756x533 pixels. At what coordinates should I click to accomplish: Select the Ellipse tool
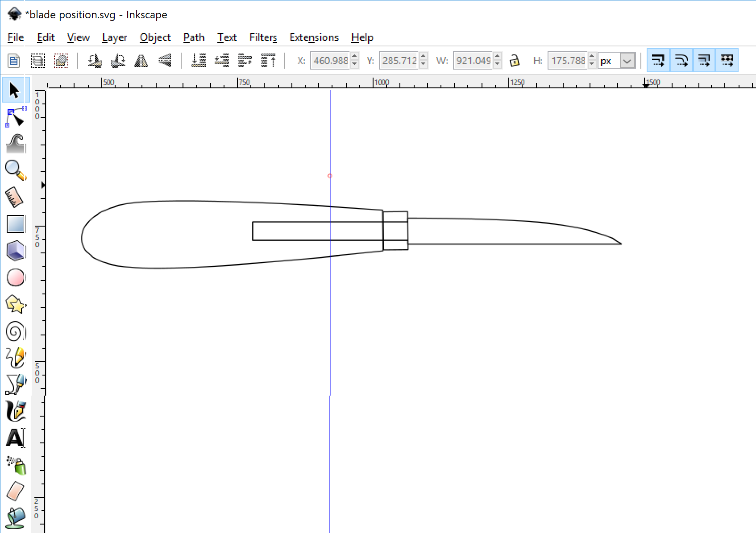[x=15, y=277]
